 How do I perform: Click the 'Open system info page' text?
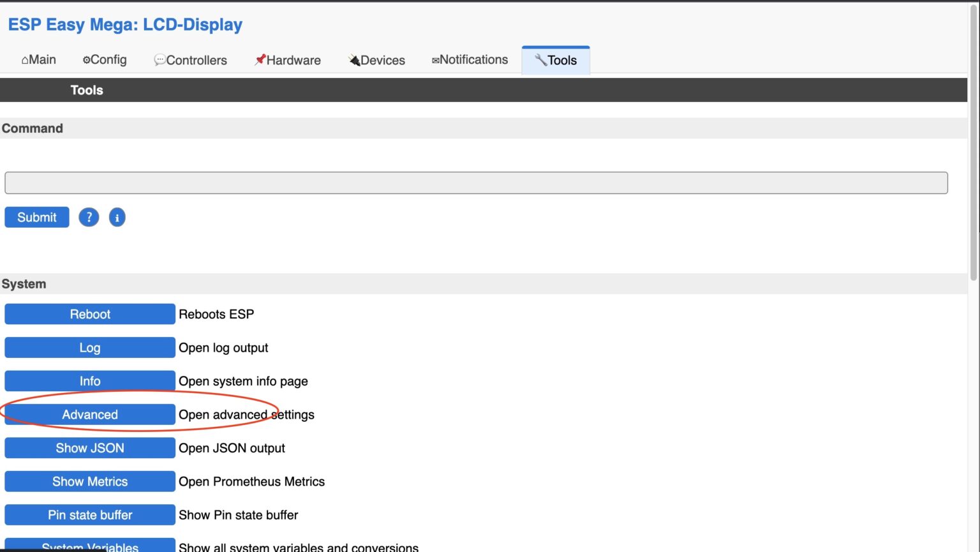[243, 381]
